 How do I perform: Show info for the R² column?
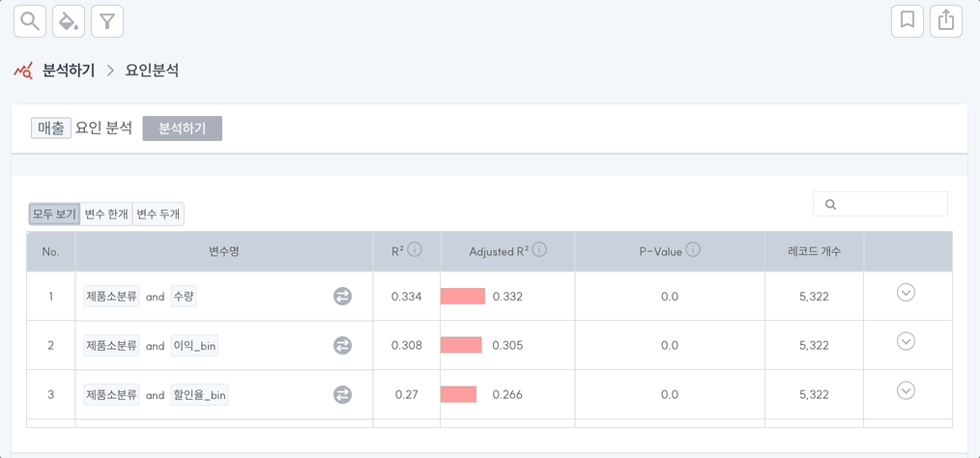pos(415,250)
